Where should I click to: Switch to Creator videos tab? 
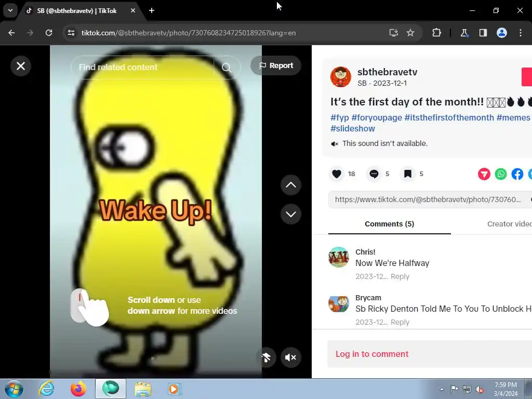point(509,224)
